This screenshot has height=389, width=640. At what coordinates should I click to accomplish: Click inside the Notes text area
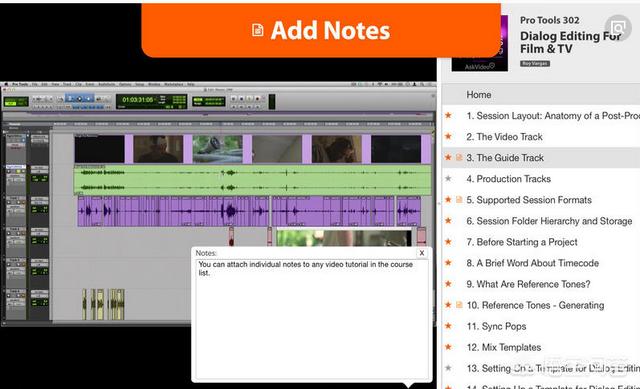[312, 319]
